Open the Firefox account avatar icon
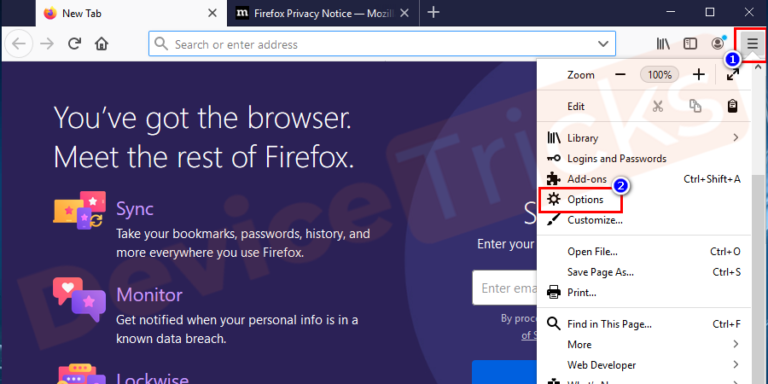768x384 pixels. [718, 44]
